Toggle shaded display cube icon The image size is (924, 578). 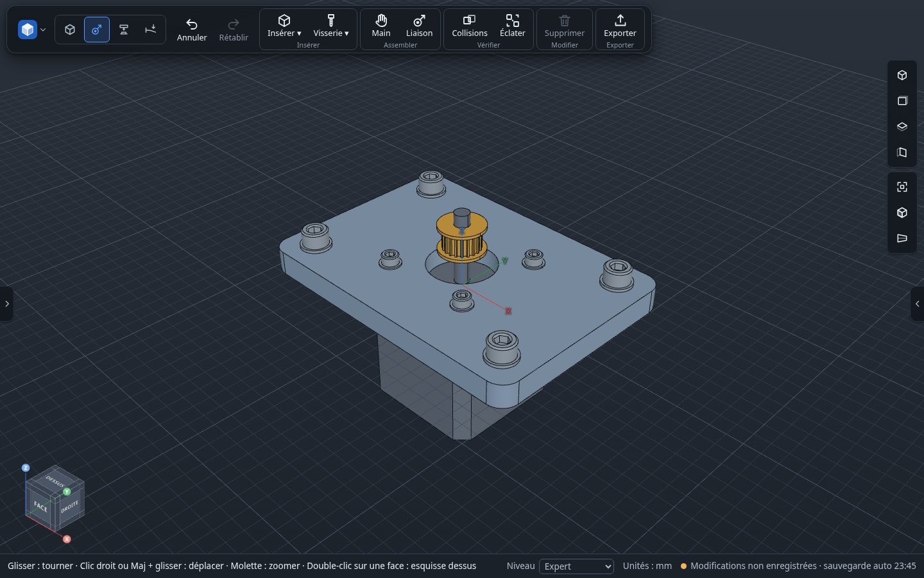tap(902, 213)
